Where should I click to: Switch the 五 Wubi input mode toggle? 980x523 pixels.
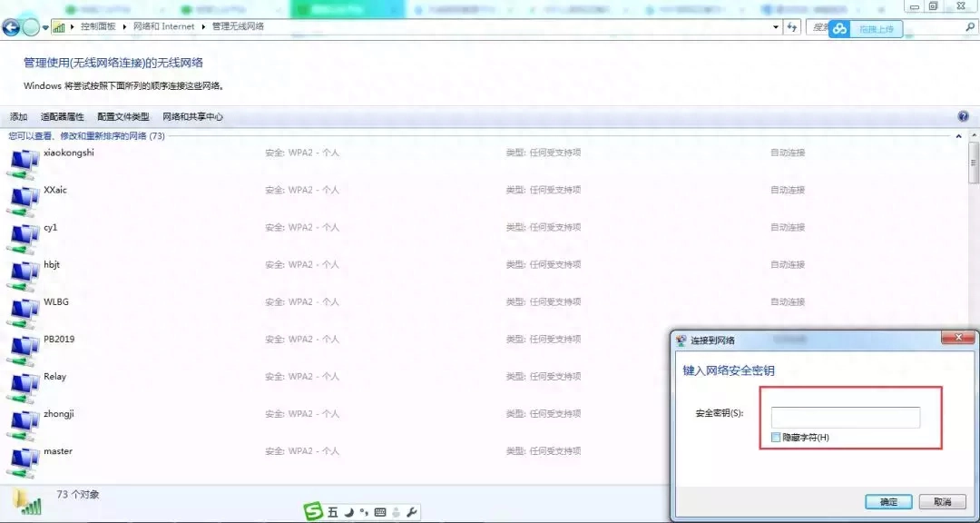point(332,512)
